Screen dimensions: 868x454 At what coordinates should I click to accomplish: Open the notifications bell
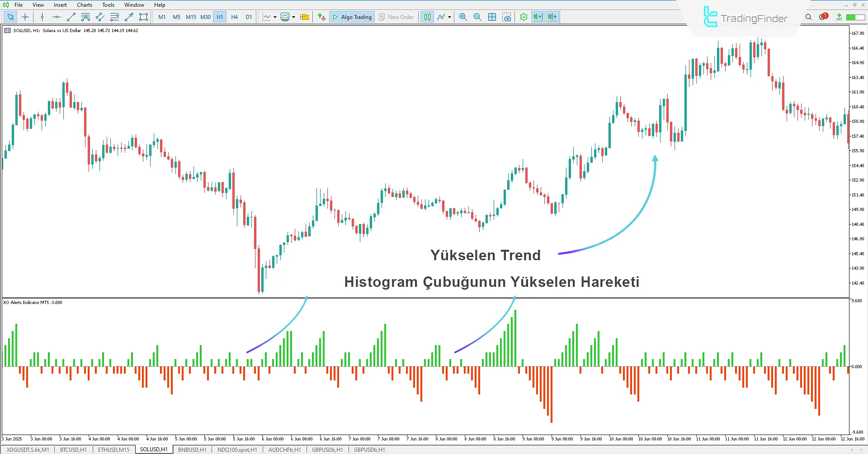(821, 17)
